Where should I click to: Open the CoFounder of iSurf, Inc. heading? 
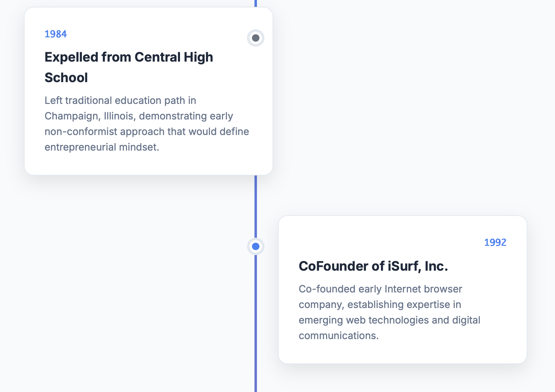pos(373,266)
